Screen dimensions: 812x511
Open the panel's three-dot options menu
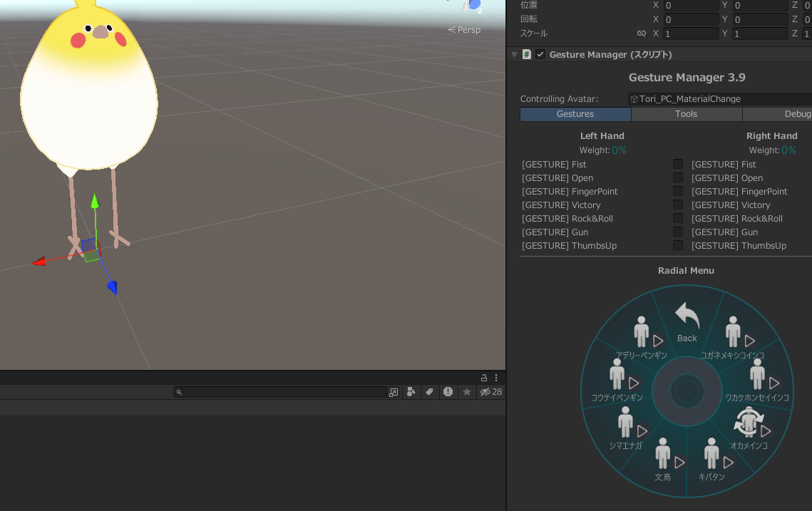(x=496, y=378)
